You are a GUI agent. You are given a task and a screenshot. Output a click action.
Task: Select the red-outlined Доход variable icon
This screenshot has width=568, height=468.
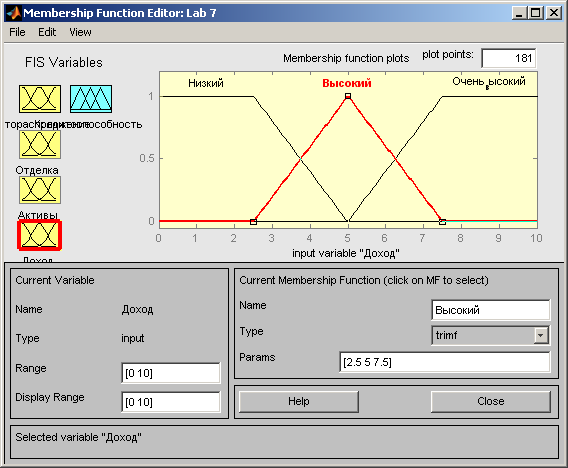(39, 235)
